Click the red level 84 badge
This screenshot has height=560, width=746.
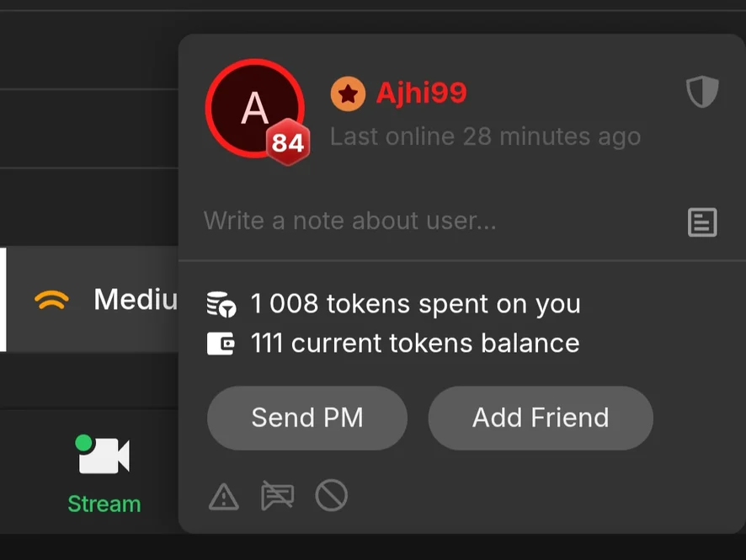tap(288, 144)
